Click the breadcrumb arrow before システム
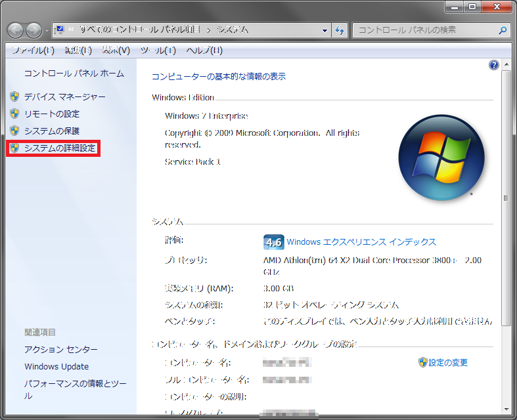517x420 pixels. pos(209,30)
